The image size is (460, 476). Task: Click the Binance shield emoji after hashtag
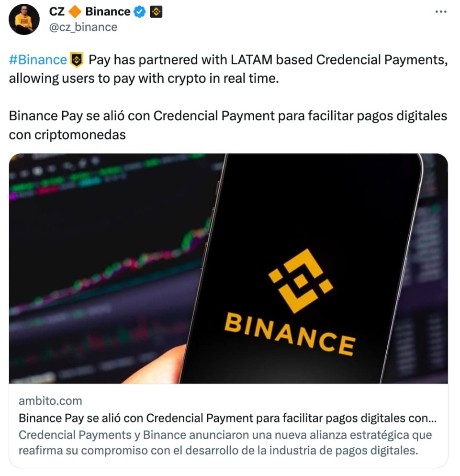[x=77, y=59]
